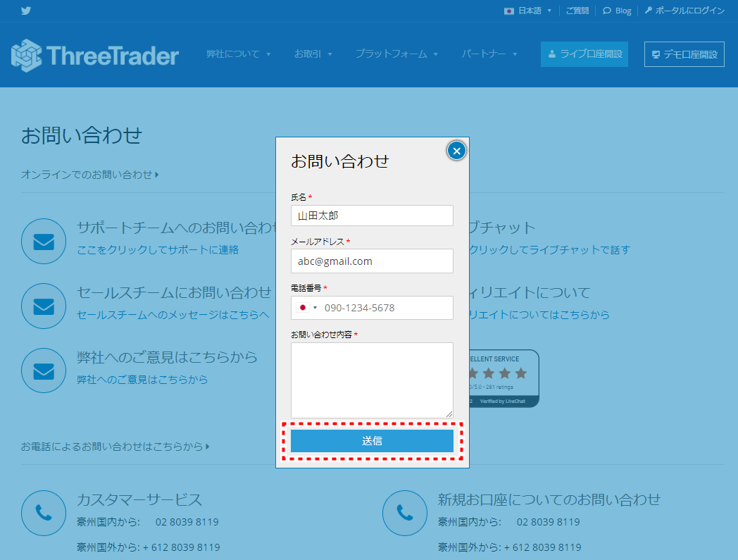Click the phone icon for カスタマーサービス
The width and height of the screenshot is (738, 560).
[x=44, y=513]
